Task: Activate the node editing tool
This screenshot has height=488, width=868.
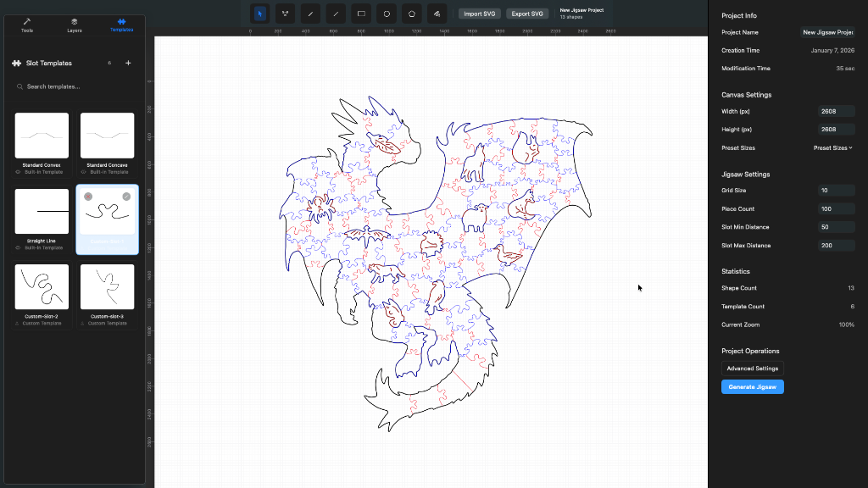Action: (x=285, y=14)
